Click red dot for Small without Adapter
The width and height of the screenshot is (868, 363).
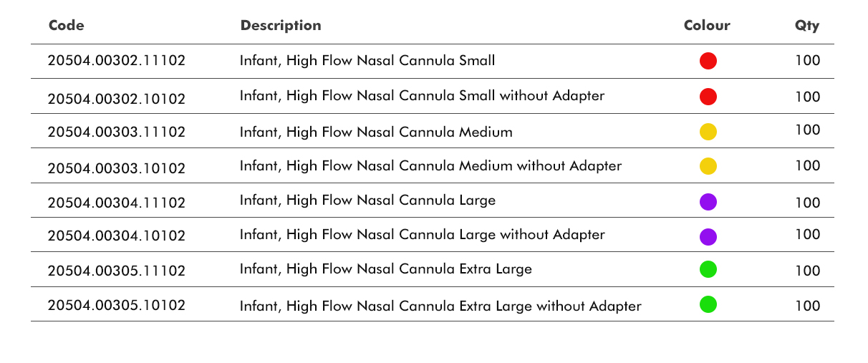(x=708, y=96)
